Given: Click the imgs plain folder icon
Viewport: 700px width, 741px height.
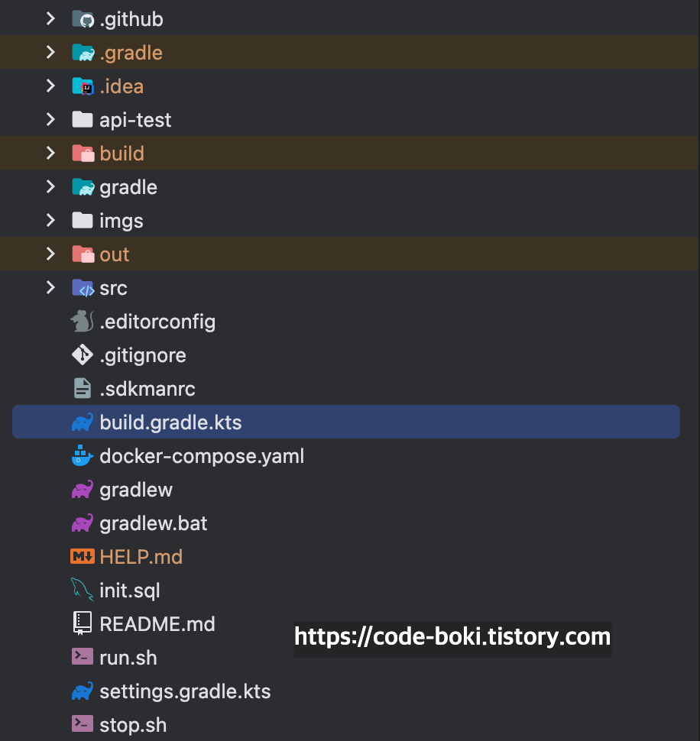Looking at the screenshot, I should tap(83, 221).
